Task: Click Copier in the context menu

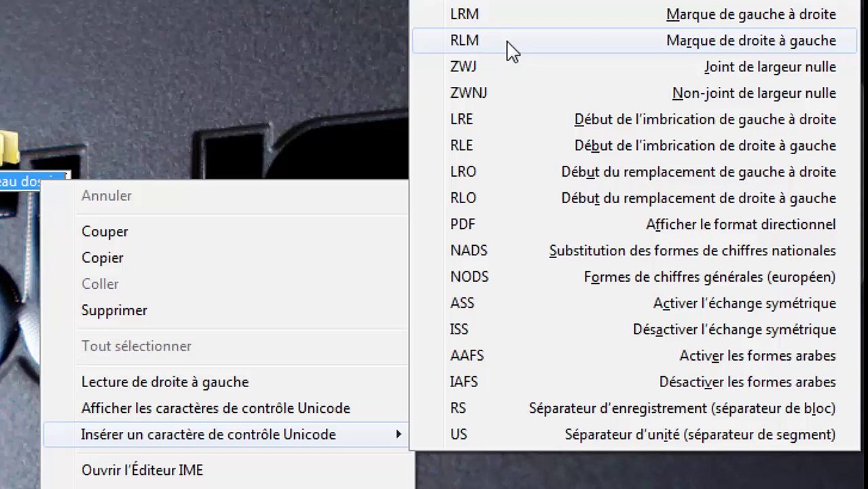Action: click(225, 258)
